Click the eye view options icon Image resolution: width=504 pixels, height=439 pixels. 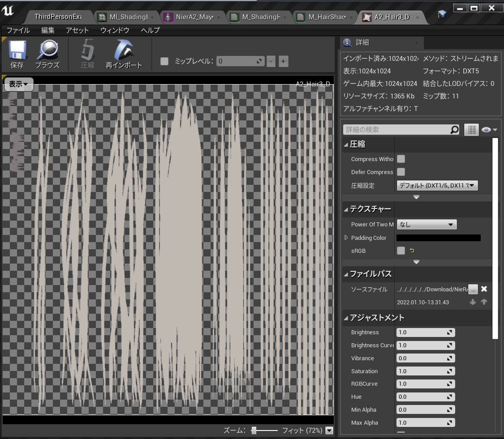(x=488, y=130)
